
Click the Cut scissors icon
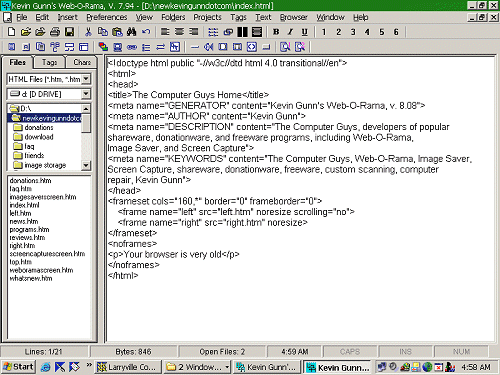pos(88,32)
